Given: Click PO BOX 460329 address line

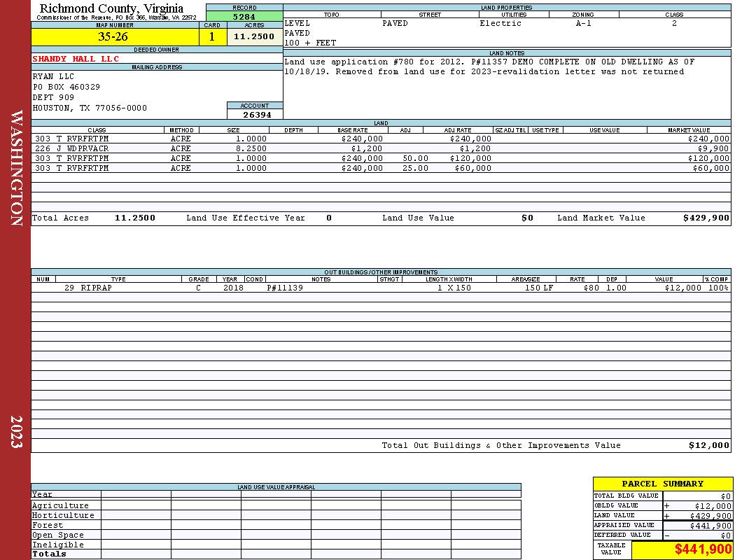Looking at the screenshot, I should (x=66, y=87).
